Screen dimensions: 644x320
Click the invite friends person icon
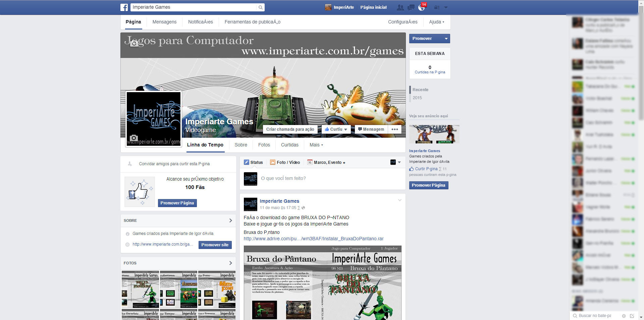point(130,164)
